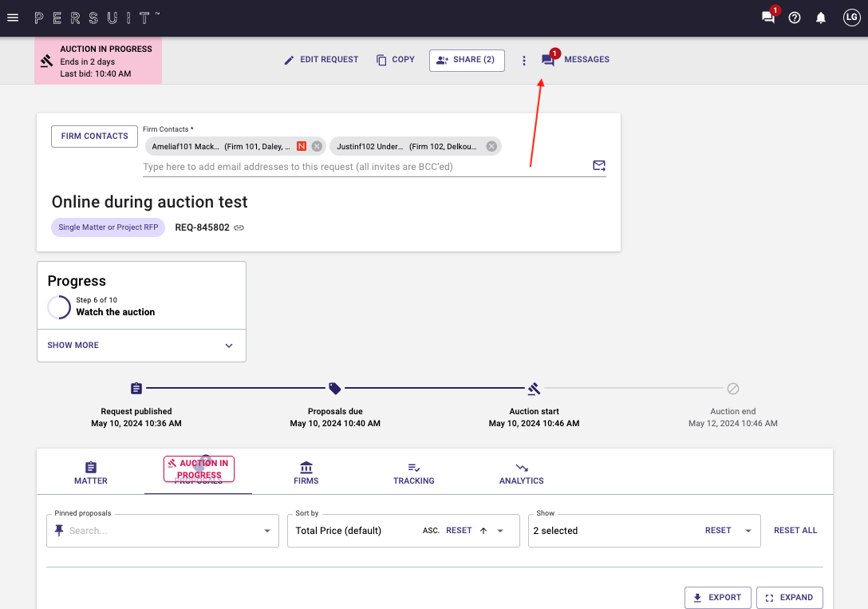Click the Firm Contacts button
868x609 pixels.
95,136
